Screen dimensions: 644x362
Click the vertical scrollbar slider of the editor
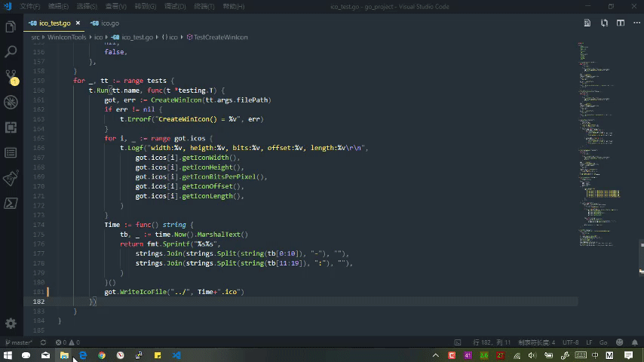(x=641, y=258)
